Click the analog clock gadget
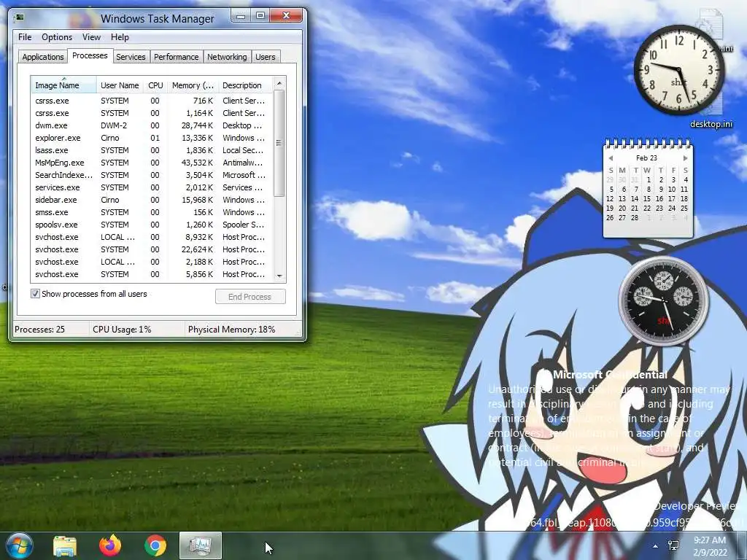747x560 pixels. click(x=679, y=70)
